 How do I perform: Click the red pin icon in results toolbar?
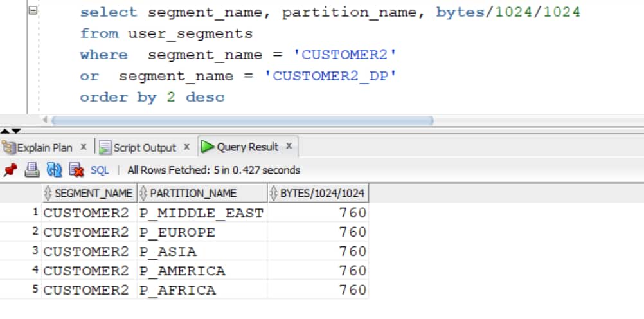10,170
